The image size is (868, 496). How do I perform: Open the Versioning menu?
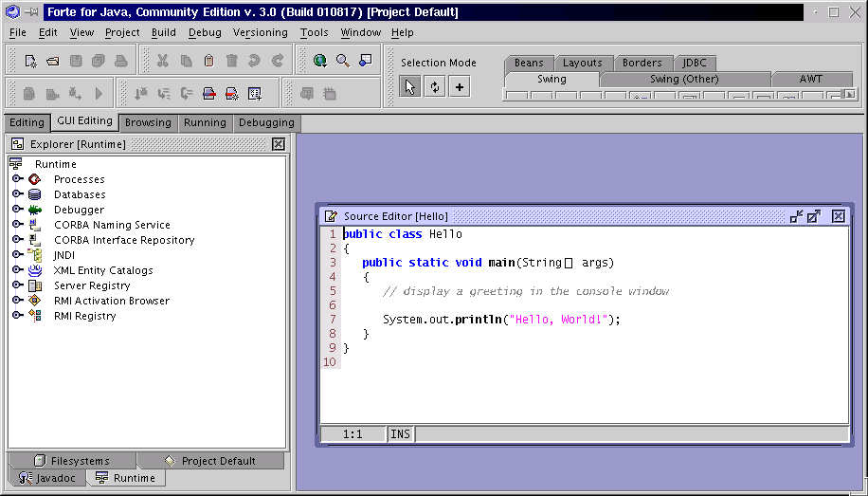(x=261, y=32)
